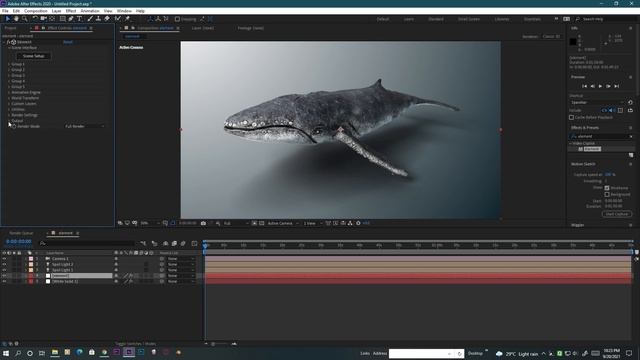Open the File menu
Image resolution: width=640 pixels, height=360 pixels.
click(5, 11)
